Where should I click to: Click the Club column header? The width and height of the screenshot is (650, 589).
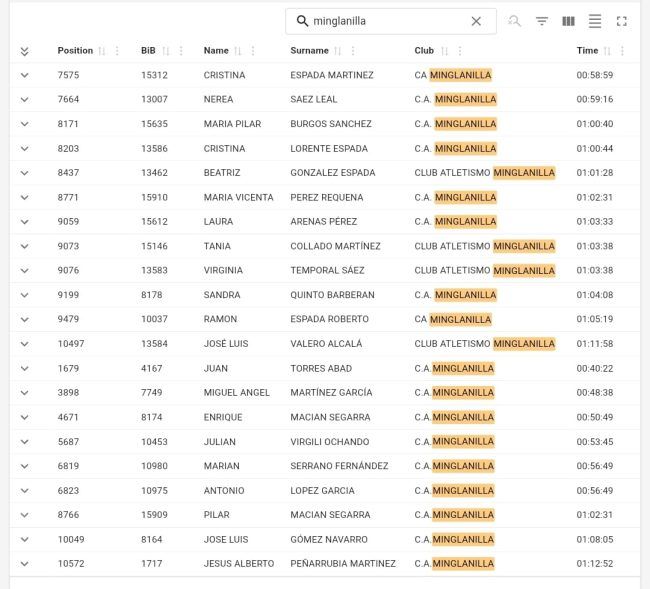tap(424, 51)
